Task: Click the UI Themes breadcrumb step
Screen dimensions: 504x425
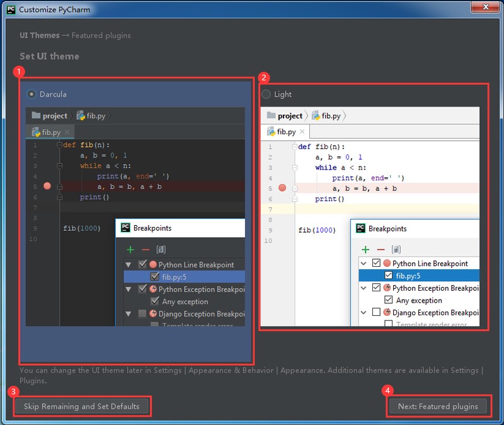Action: pyautogui.click(x=40, y=35)
